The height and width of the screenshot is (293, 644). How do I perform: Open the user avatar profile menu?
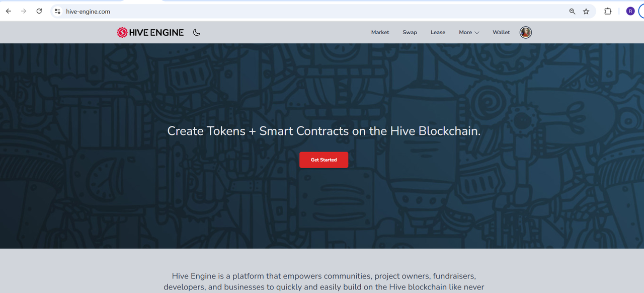(x=526, y=32)
